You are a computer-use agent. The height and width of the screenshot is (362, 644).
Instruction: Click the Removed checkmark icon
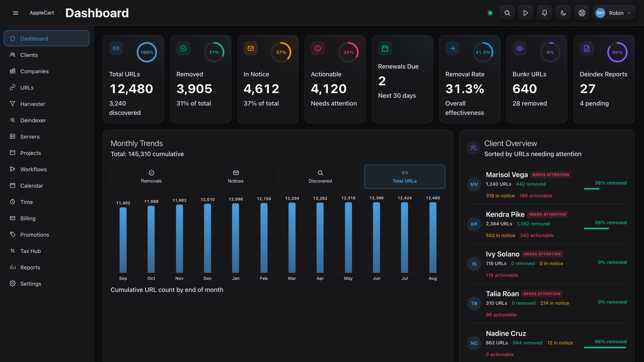coord(183,48)
